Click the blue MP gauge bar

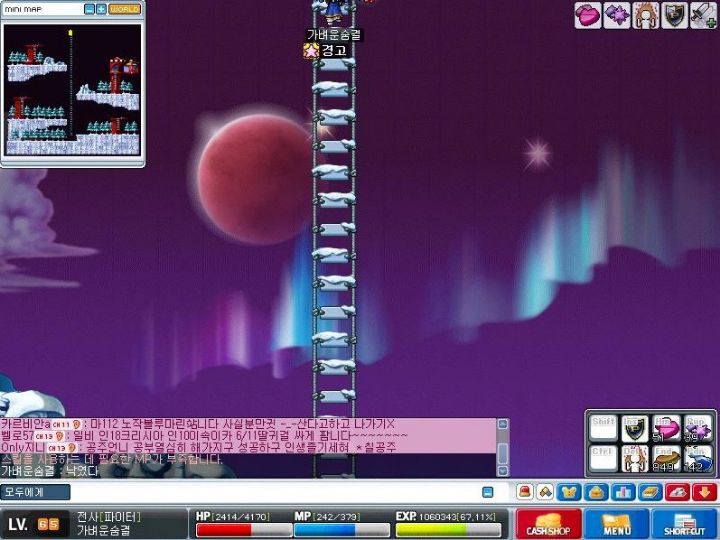342,530
